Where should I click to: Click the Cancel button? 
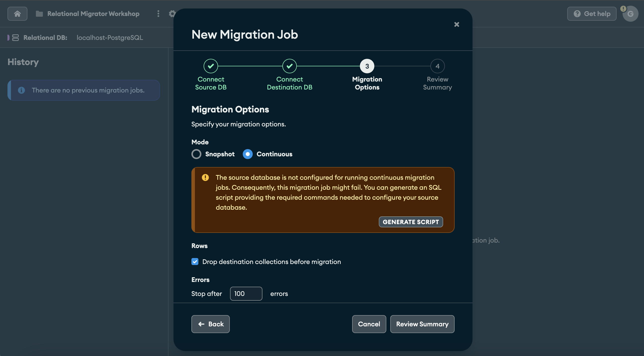[369, 324]
